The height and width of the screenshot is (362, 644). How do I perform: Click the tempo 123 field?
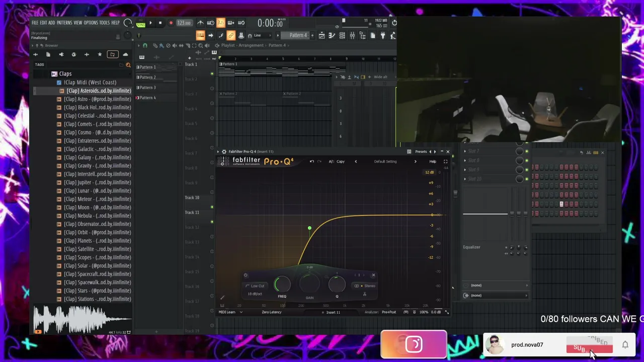[x=184, y=23]
